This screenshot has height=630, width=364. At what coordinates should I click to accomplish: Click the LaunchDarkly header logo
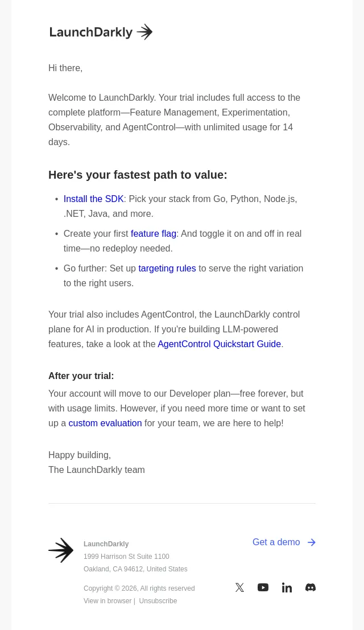[101, 32]
